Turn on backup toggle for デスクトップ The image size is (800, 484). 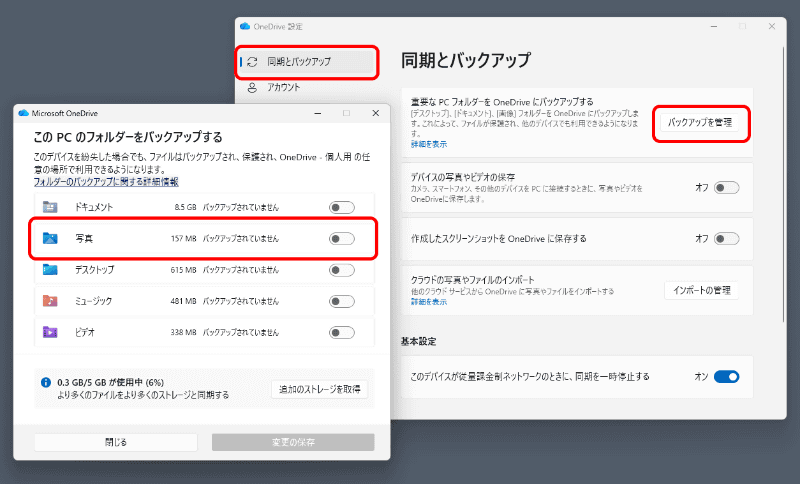pyautogui.click(x=341, y=270)
